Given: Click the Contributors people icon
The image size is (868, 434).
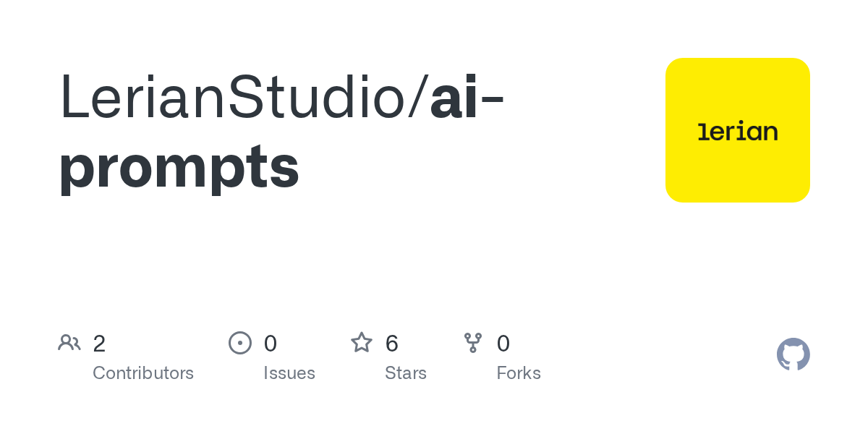Looking at the screenshot, I should (69, 342).
